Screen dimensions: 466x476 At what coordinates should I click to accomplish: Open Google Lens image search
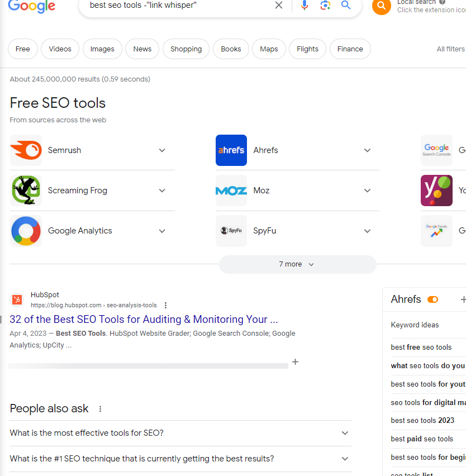pyautogui.click(x=325, y=6)
